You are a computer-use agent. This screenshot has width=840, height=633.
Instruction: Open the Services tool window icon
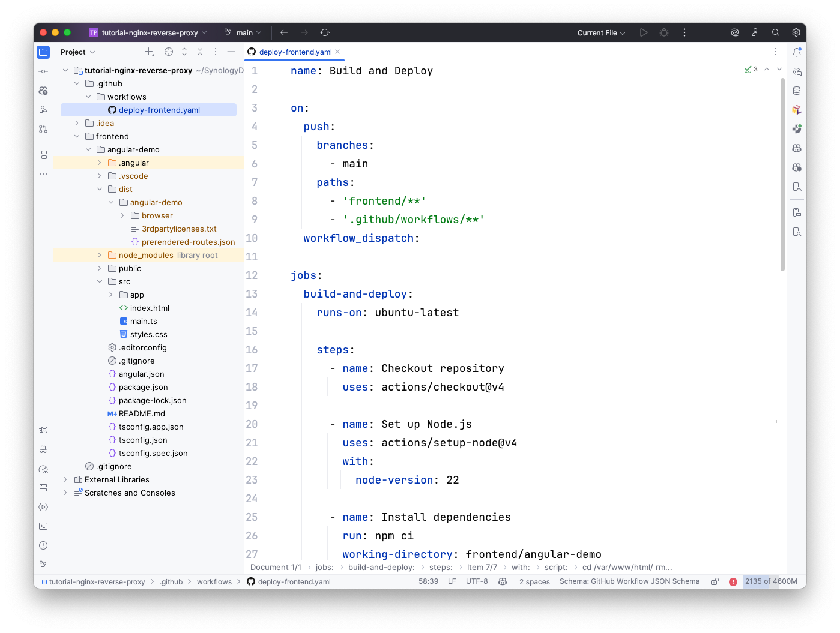click(43, 507)
